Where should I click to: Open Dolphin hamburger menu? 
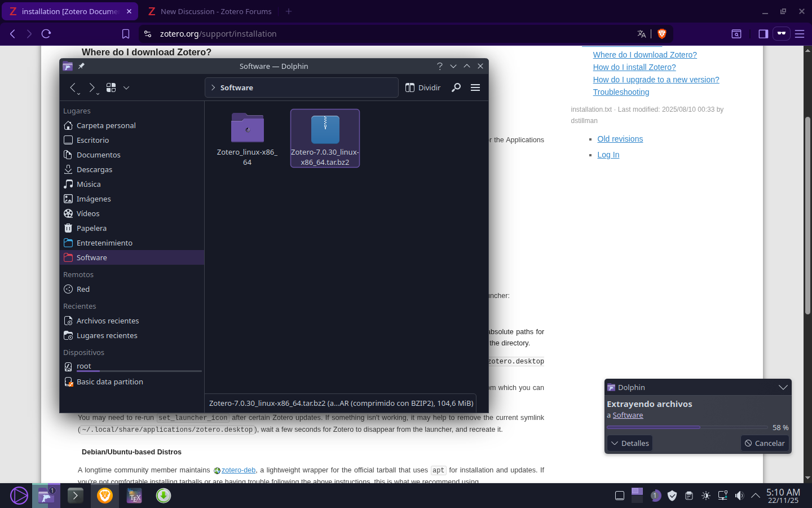point(475,87)
